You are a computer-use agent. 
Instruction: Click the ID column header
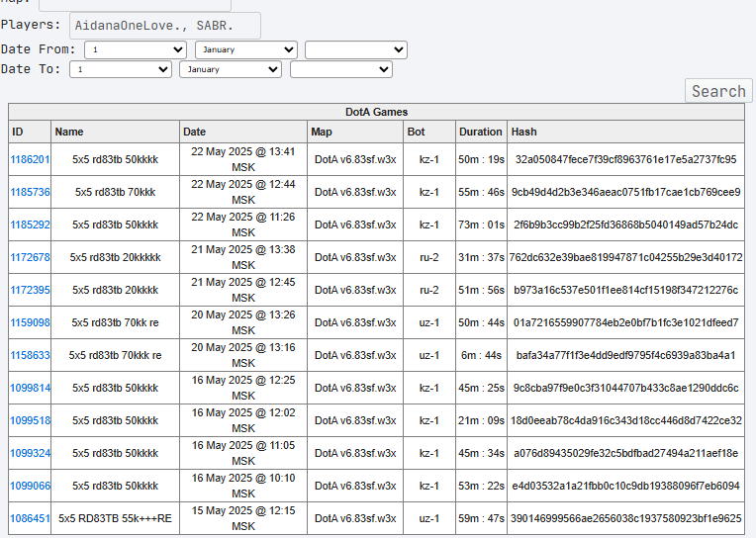[30, 132]
